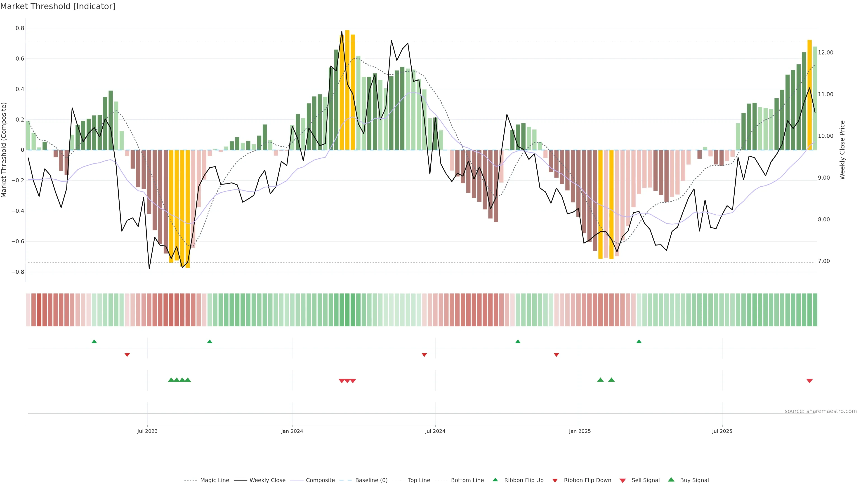Click the Ribbon Flip Down legend triangle
Image resolution: width=868 pixels, height=488 pixels.
pos(555,481)
